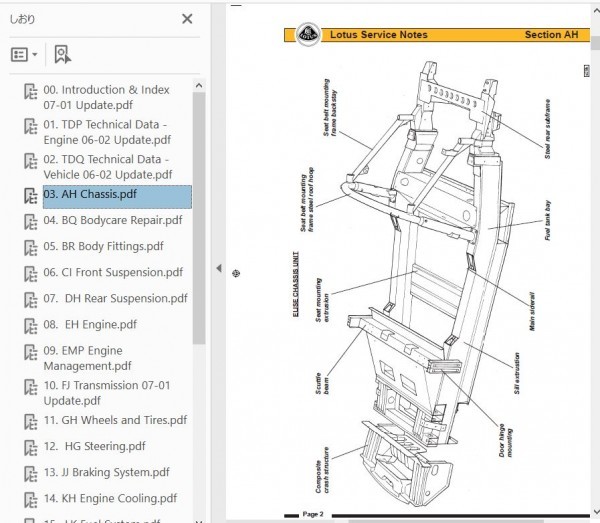Click the document scroll-up arrow at right edge
This screenshot has height=523, width=600.
(x=596, y=11)
